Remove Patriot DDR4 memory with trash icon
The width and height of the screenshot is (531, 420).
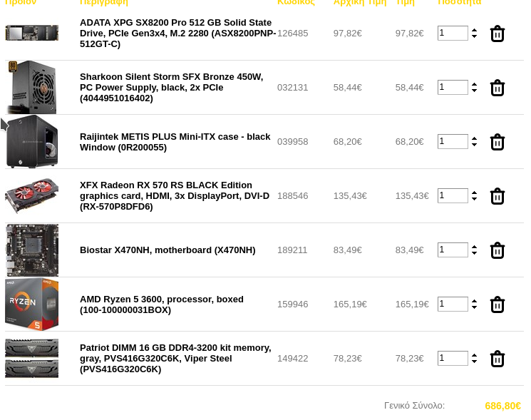(x=497, y=359)
